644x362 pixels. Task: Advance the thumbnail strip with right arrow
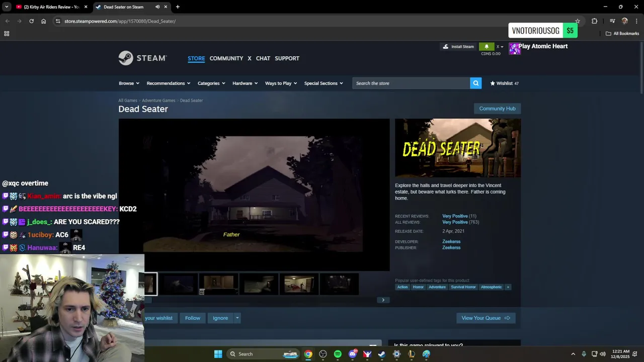point(383,300)
